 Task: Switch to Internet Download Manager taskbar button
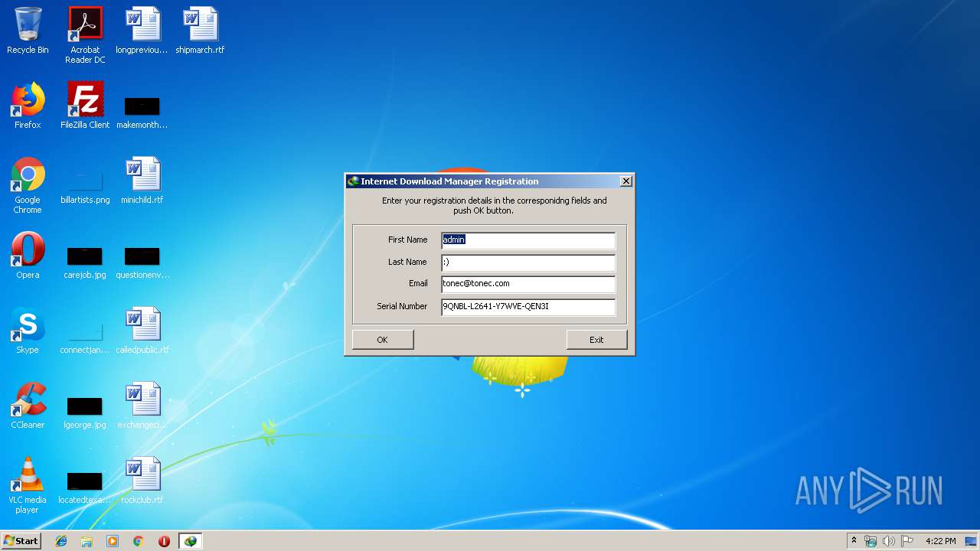[x=190, y=541]
